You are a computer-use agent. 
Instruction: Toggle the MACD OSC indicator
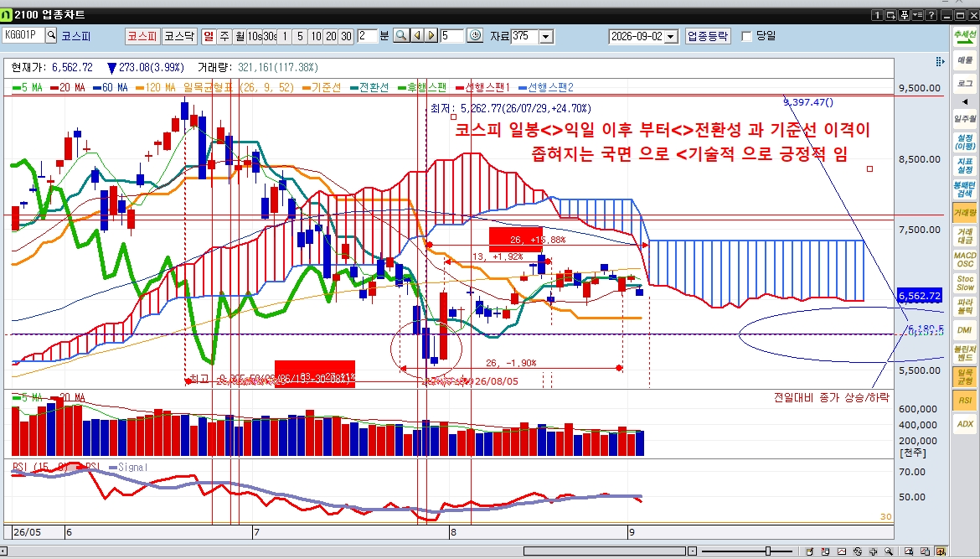(x=964, y=260)
